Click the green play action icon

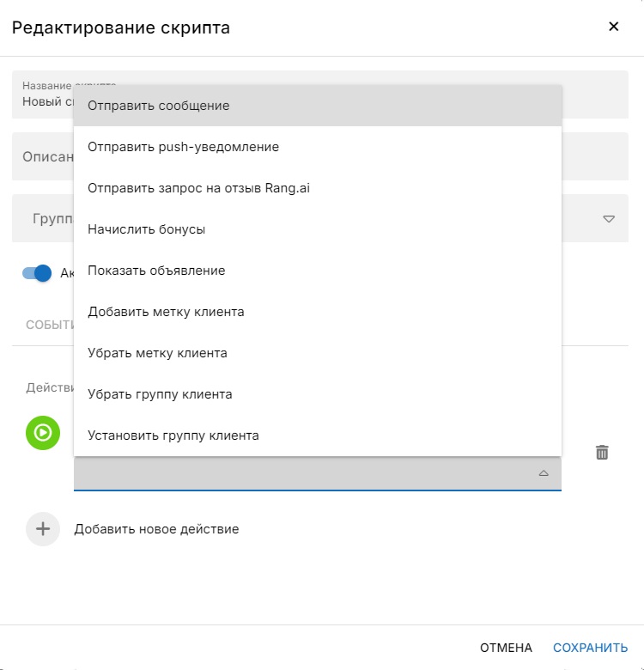click(x=43, y=432)
